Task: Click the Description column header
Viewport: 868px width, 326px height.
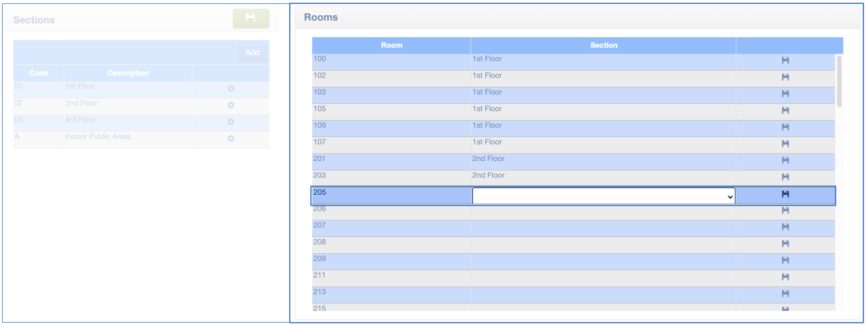Action: (128, 73)
